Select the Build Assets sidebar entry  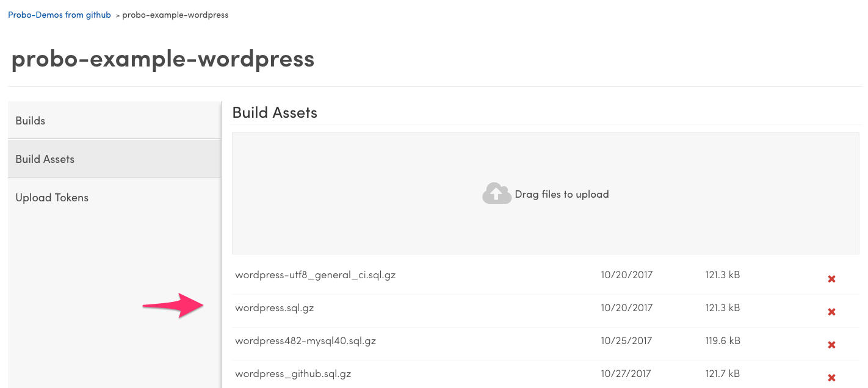click(x=45, y=159)
